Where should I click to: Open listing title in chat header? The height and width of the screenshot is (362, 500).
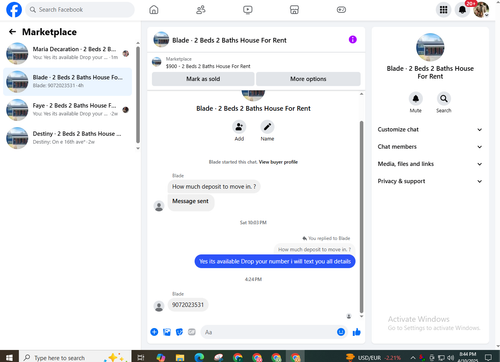(x=229, y=40)
